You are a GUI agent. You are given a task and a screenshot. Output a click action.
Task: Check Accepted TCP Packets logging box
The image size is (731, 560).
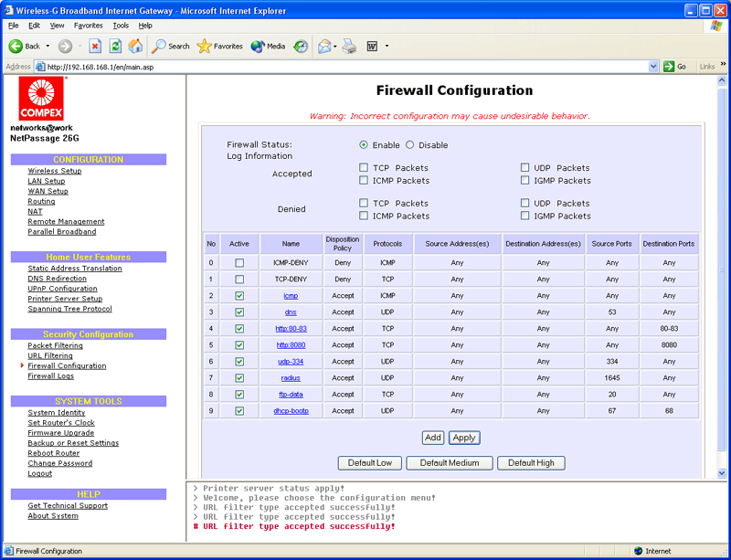tap(364, 168)
